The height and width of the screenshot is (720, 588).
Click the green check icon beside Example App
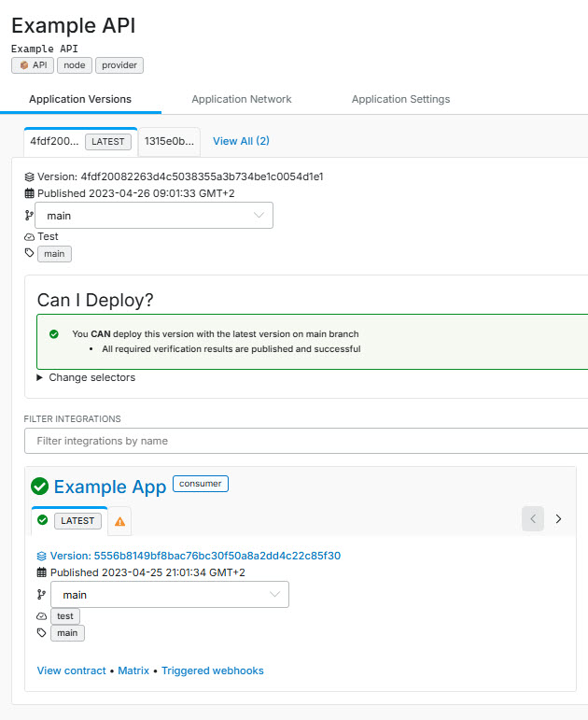click(39, 487)
